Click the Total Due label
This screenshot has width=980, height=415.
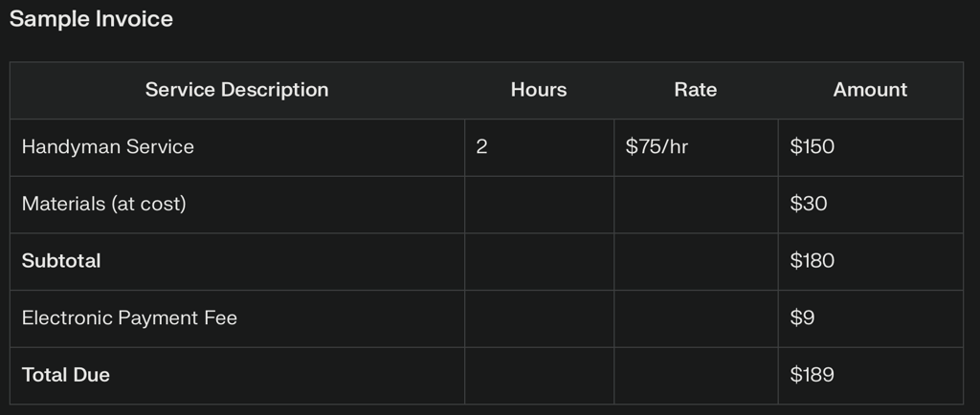(65, 375)
